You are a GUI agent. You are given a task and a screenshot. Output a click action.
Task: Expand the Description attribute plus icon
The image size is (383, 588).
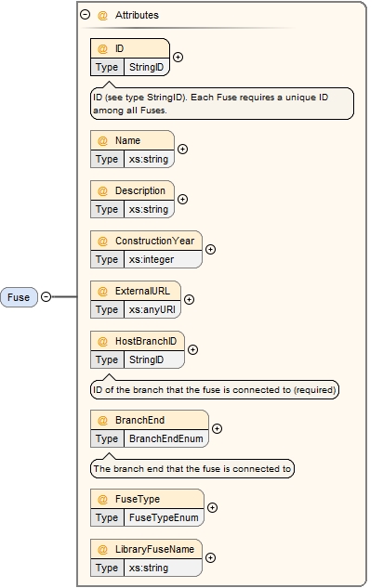click(183, 199)
